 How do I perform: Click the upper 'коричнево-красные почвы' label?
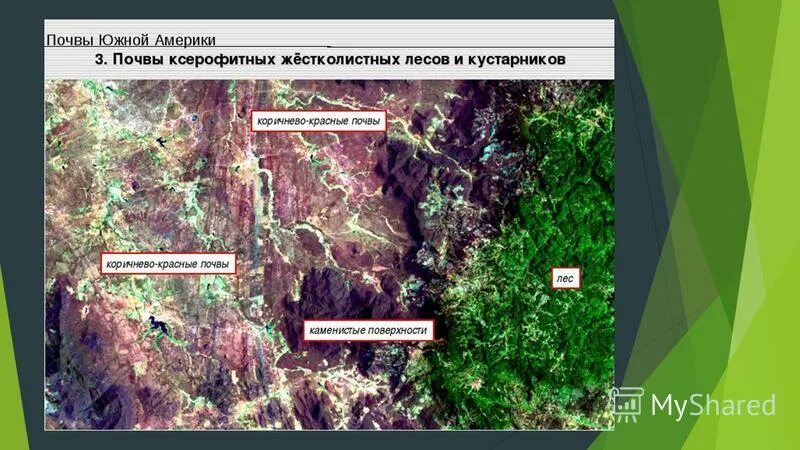(x=318, y=121)
